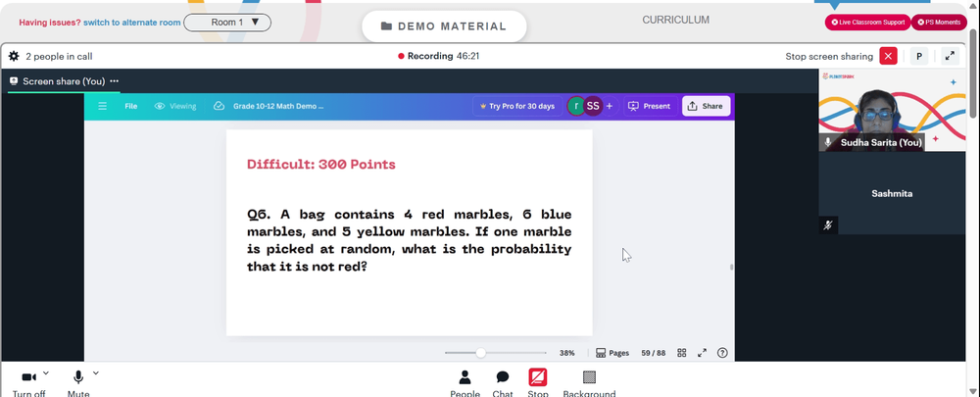This screenshot has height=397, width=980.
Task: Enter Canva fullscreen mode
Action: 702,353
